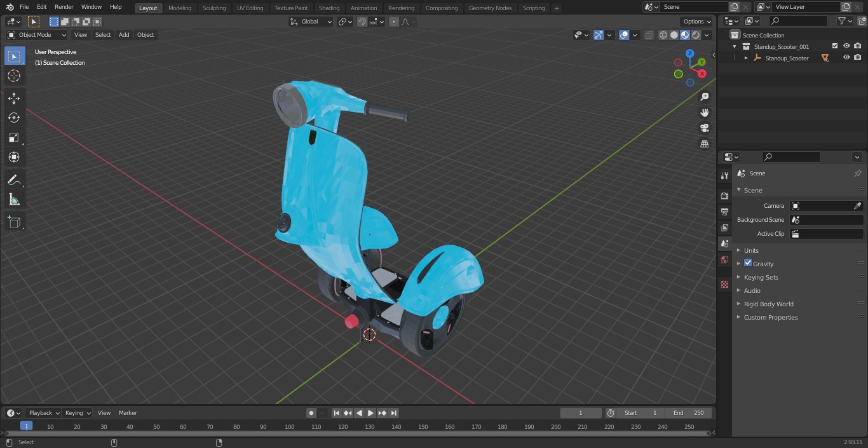
Task: Switch to the UV Editing workspace tab
Action: coord(250,8)
